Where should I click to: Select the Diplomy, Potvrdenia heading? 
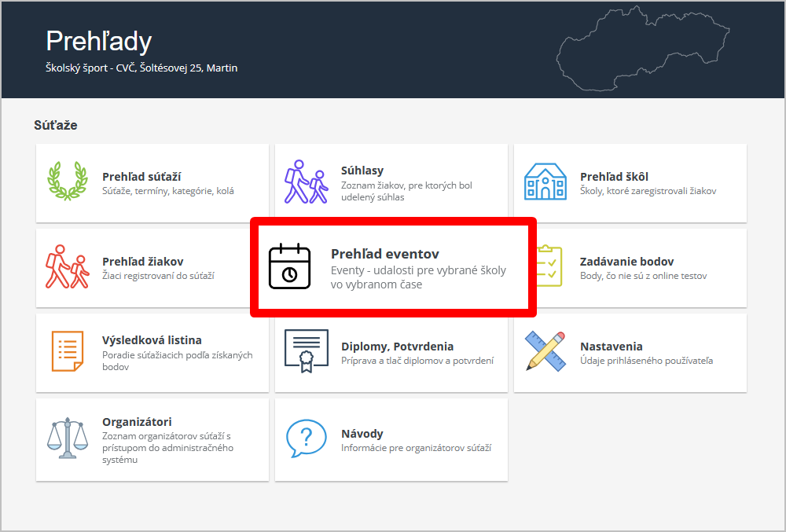click(397, 347)
